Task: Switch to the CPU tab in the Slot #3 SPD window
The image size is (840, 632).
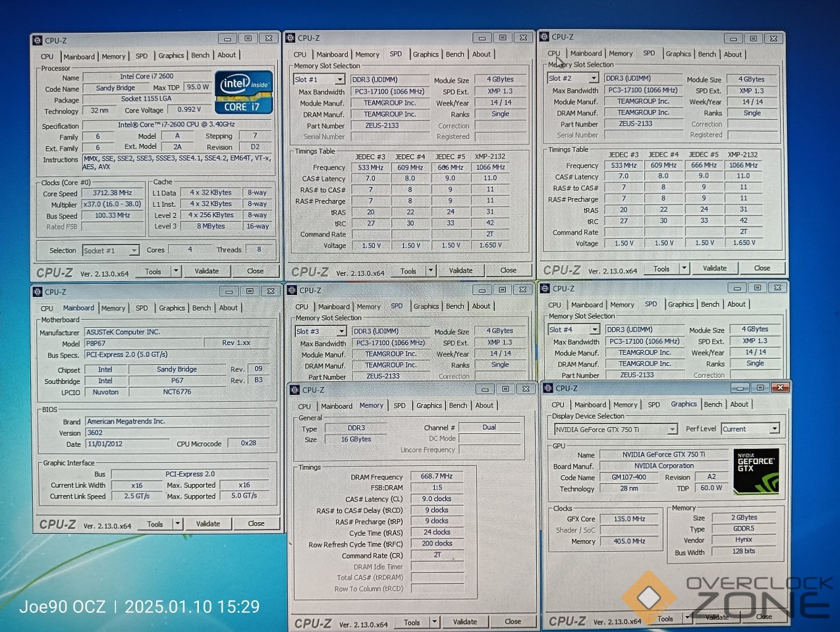Action: (x=302, y=307)
